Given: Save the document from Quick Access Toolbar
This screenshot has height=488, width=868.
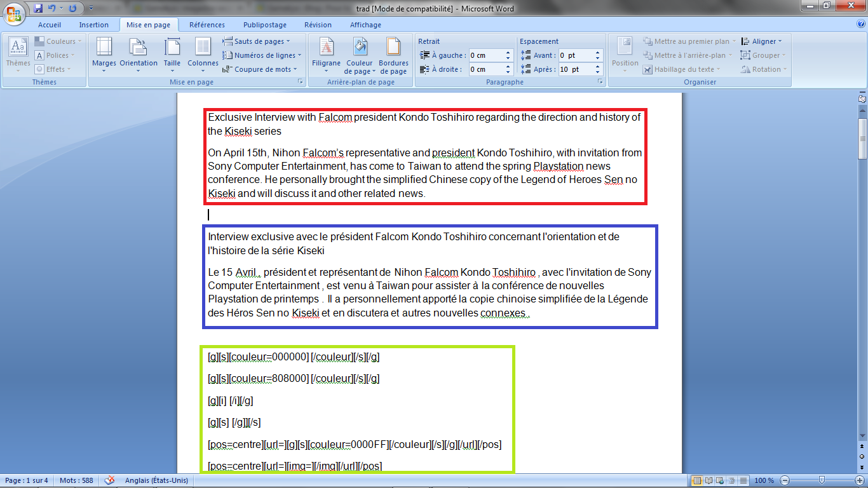Looking at the screenshot, I should [x=38, y=8].
